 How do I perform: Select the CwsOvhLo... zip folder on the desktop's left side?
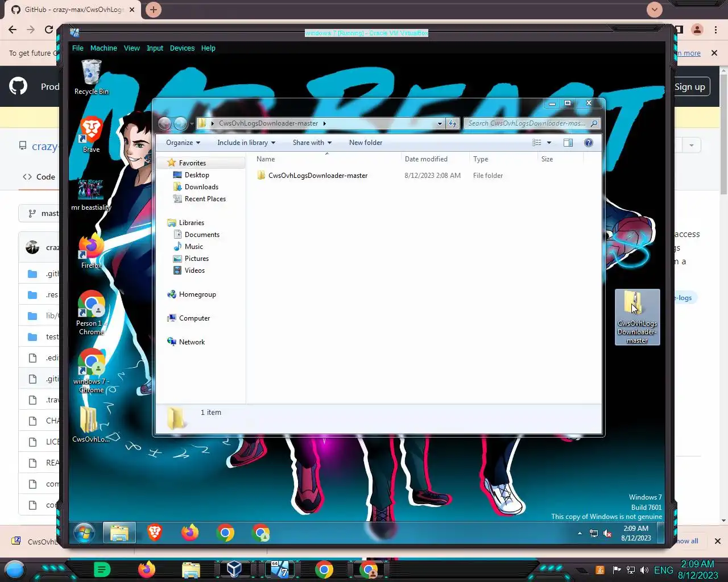click(x=90, y=425)
